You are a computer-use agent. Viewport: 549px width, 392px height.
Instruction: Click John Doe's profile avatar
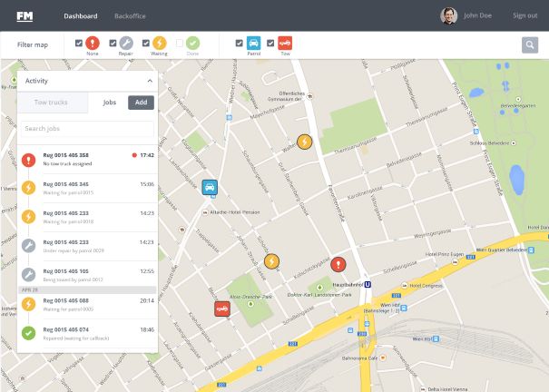pyautogui.click(x=449, y=15)
